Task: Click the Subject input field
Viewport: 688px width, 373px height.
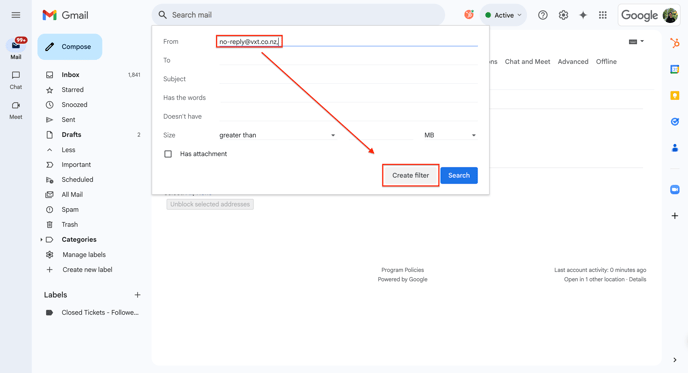Action: 348,79
